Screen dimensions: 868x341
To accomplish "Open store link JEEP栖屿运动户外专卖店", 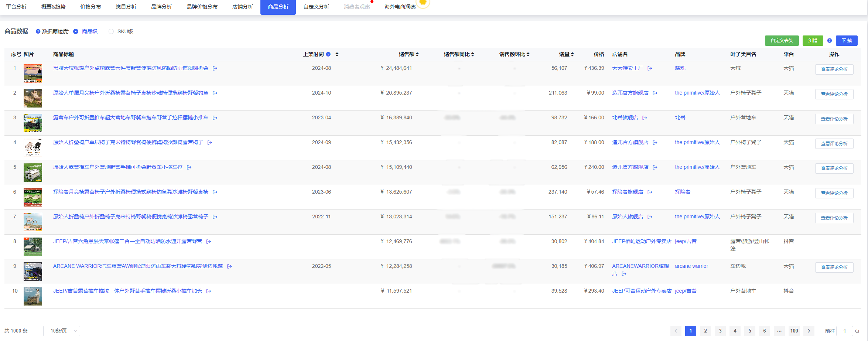I will [x=642, y=242].
